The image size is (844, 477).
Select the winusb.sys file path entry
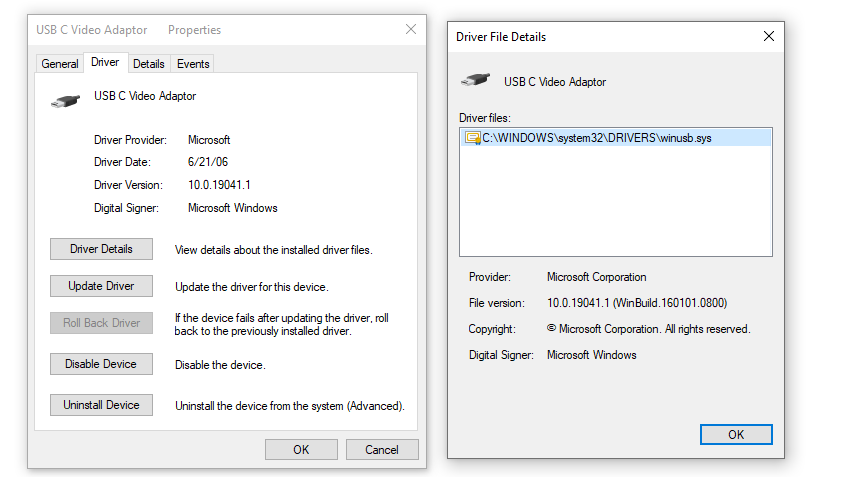click(x=597, y=138)
